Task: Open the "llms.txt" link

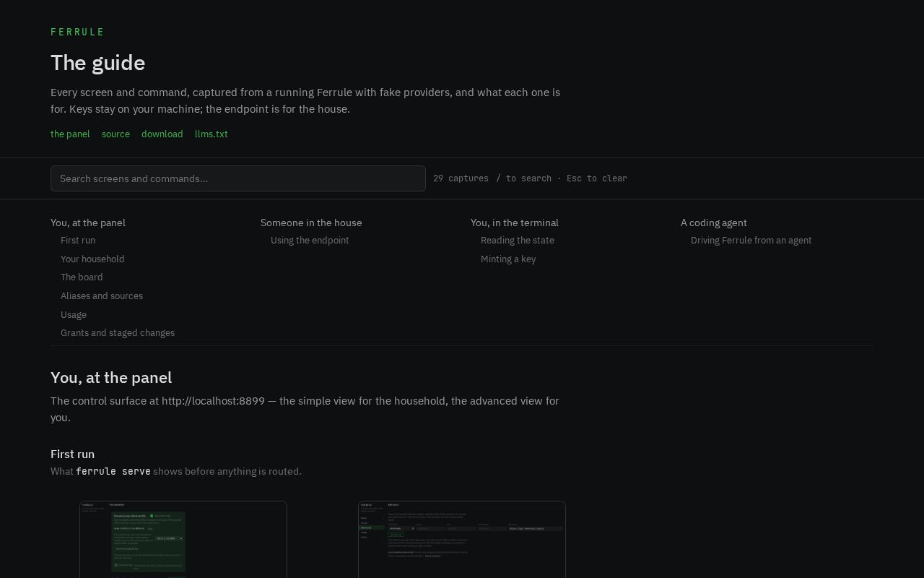Action: coord(212,134)
